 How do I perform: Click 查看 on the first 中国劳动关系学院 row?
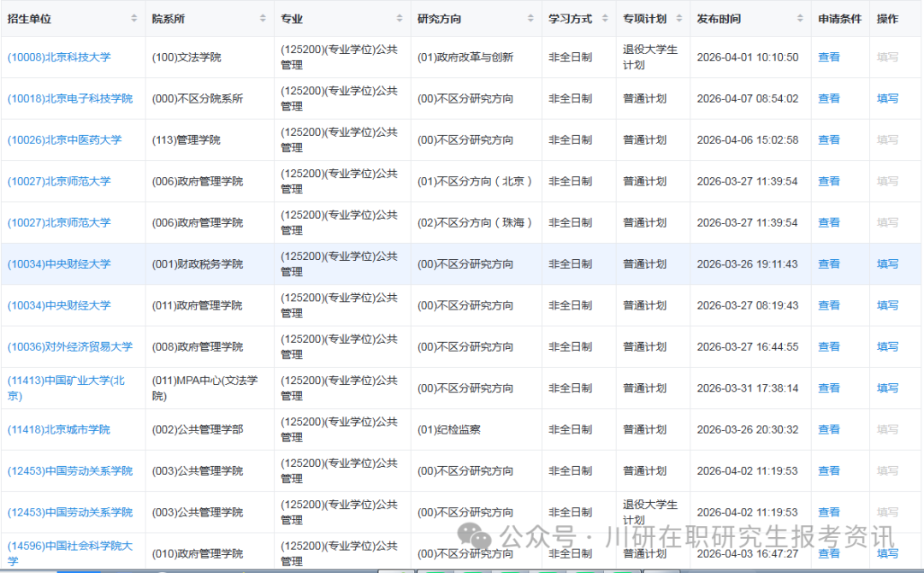click(x=828, y=470)
